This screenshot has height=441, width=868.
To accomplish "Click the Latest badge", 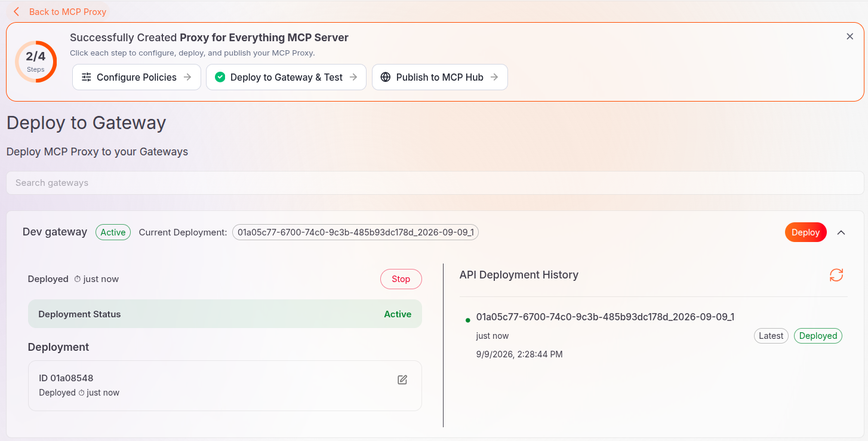I will point(771,336).
